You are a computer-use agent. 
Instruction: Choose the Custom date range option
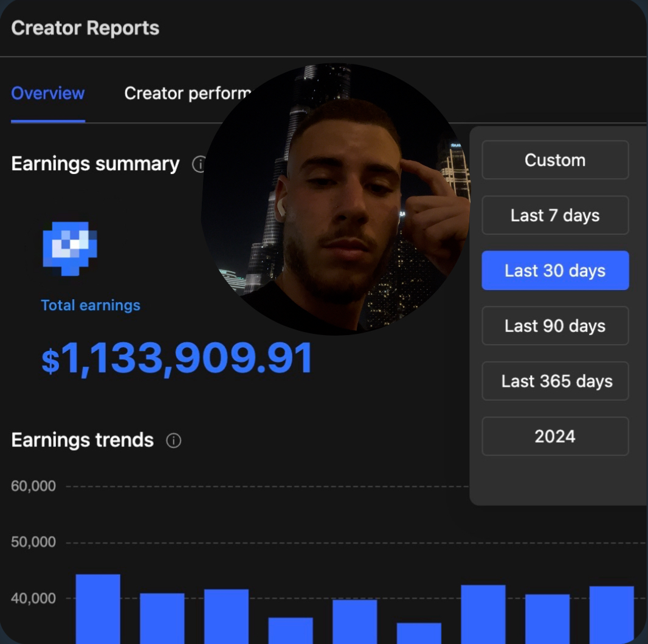coord(555,161)
